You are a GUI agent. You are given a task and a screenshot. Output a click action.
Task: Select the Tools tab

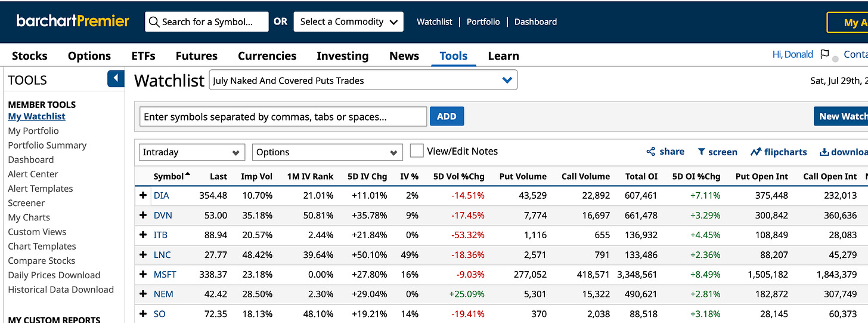(x=454, y=56)
